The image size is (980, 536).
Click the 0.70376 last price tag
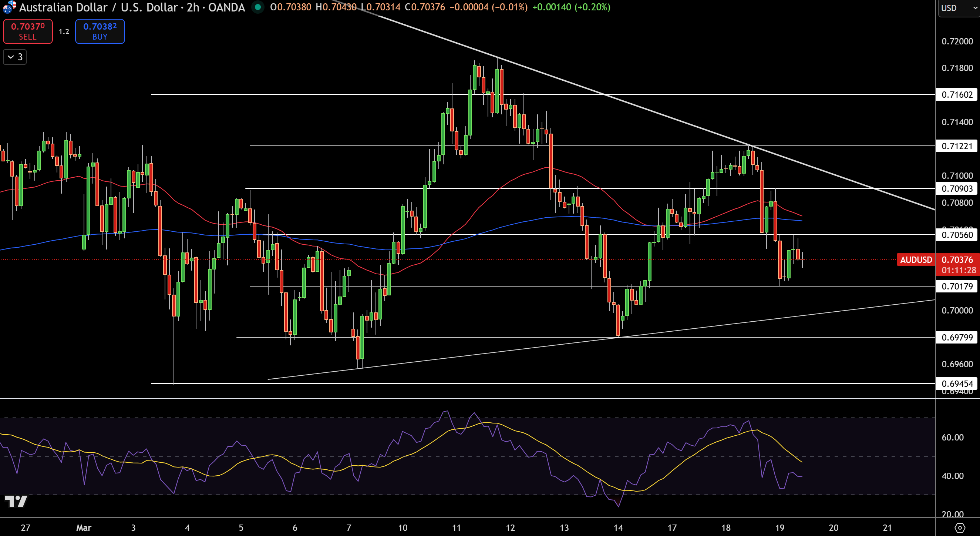tap(957, 259)
